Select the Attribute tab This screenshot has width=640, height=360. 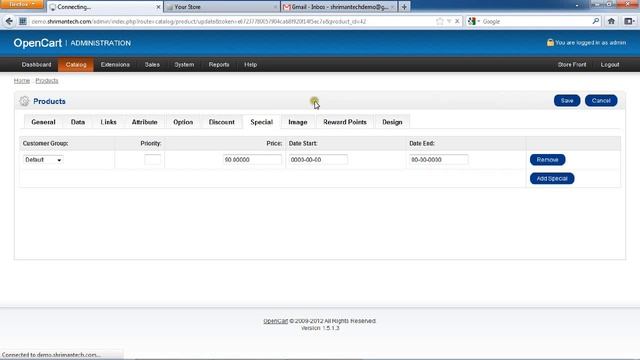pyautogui.click(x=144, y=122)
